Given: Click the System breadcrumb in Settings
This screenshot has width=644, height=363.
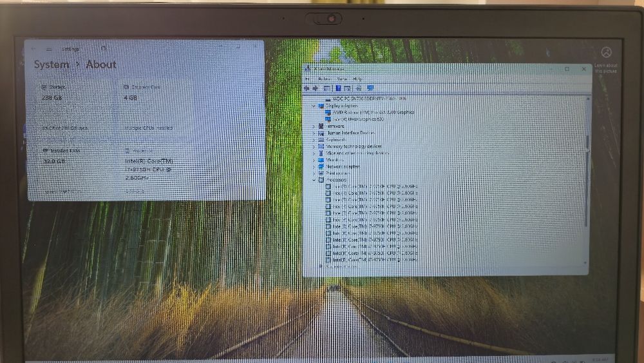Looking at the screenshot, I should coord(52,64).
